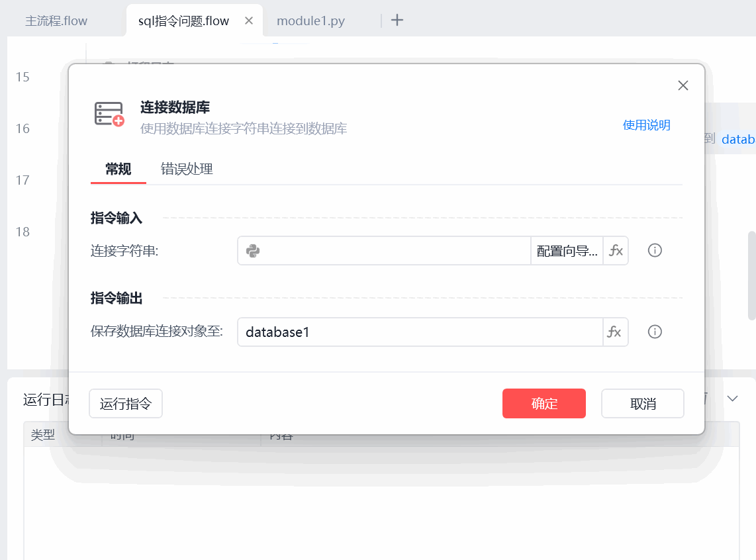Close the sql指令问题.flow tab
756x560 pixels.
click(249, 21)
